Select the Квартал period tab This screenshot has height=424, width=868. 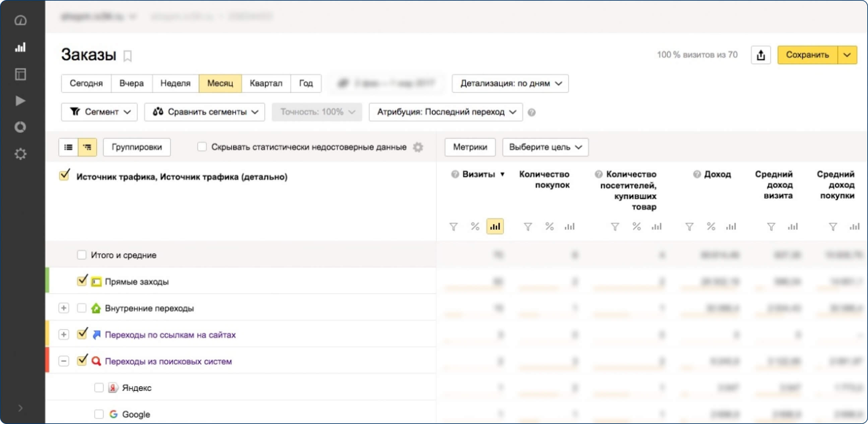266,83
